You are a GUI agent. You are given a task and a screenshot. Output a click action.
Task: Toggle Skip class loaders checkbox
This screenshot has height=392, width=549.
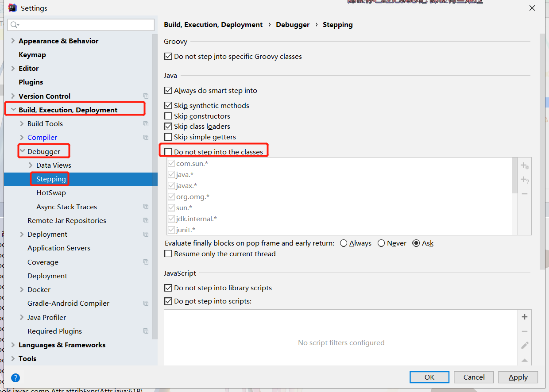click(x=168, y=127)
